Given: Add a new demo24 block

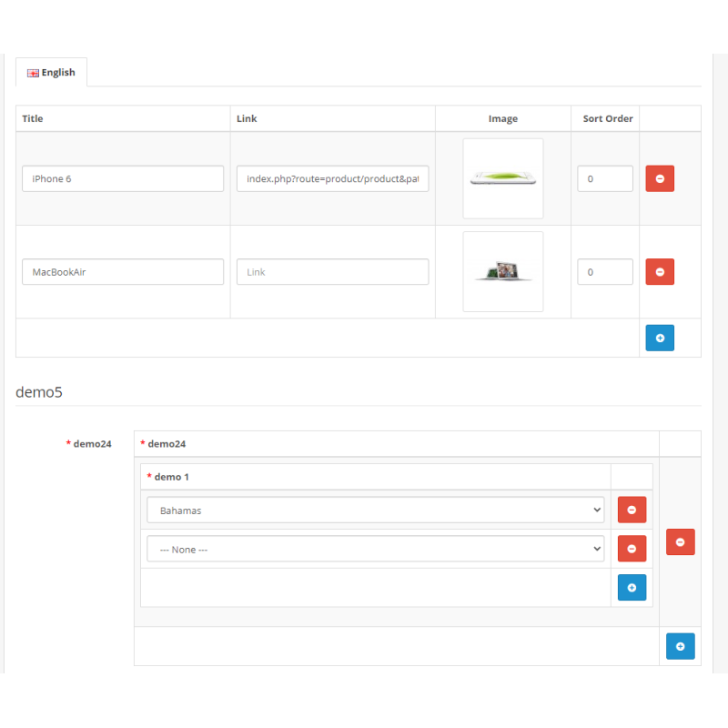Looking at the screenshot, I should (680, 646).
